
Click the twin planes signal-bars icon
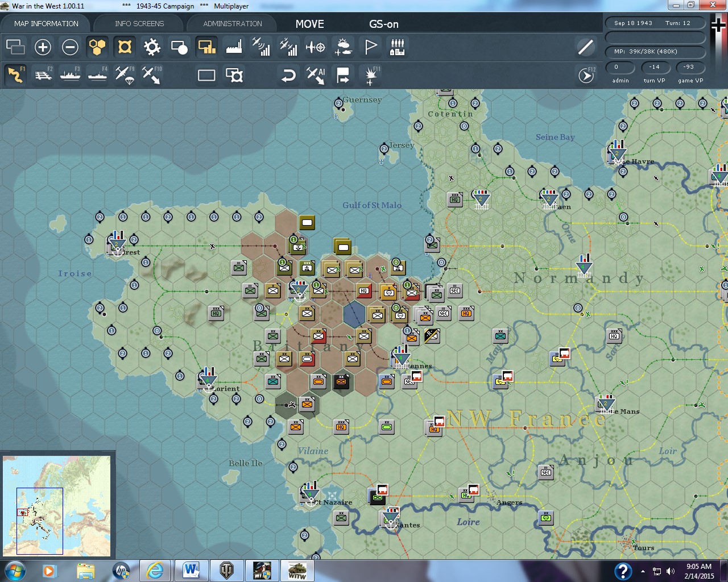tap(288, 47)
